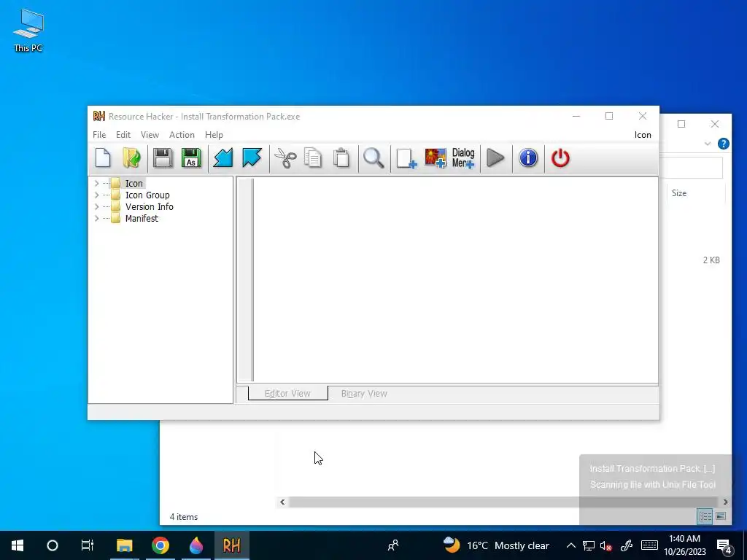
Task: Click the touch keyboard tray icon
Action: click(x=649, y=545)
